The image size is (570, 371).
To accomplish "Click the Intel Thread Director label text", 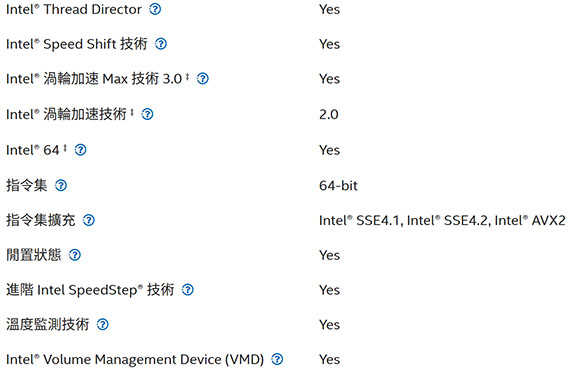I will pos(74,9).
